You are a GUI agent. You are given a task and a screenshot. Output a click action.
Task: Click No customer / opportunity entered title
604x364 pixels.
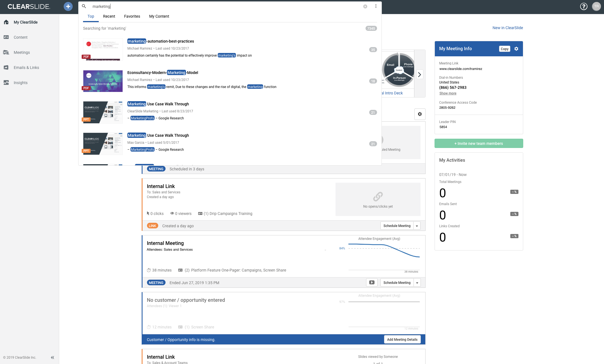point(186,300)
